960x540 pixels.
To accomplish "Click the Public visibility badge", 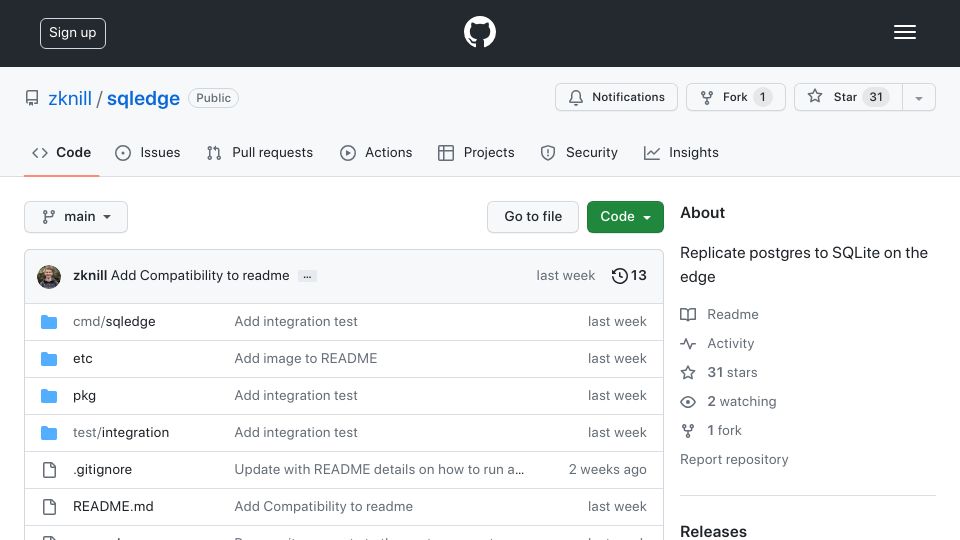I will [x=213, y=98].
